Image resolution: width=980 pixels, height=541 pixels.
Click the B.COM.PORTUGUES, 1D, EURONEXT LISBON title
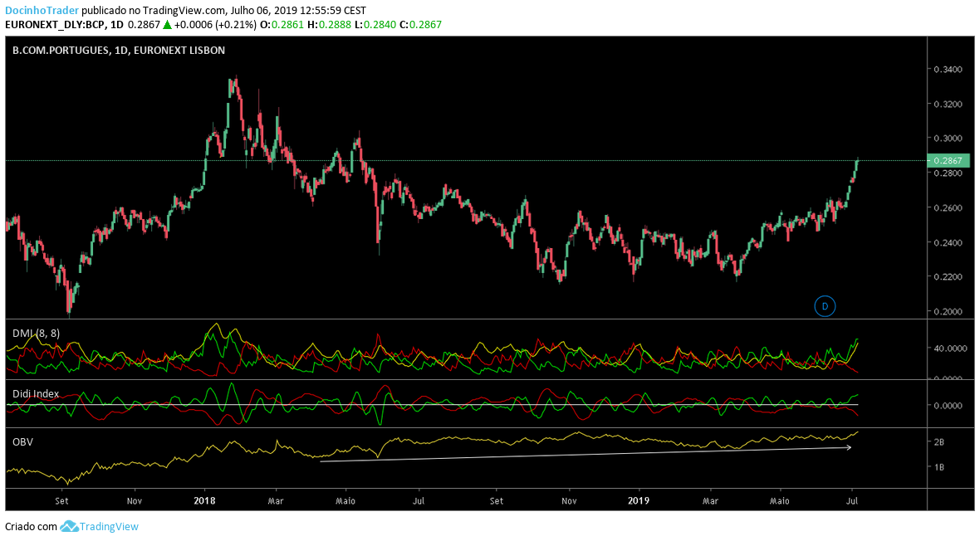pos(119,51)
